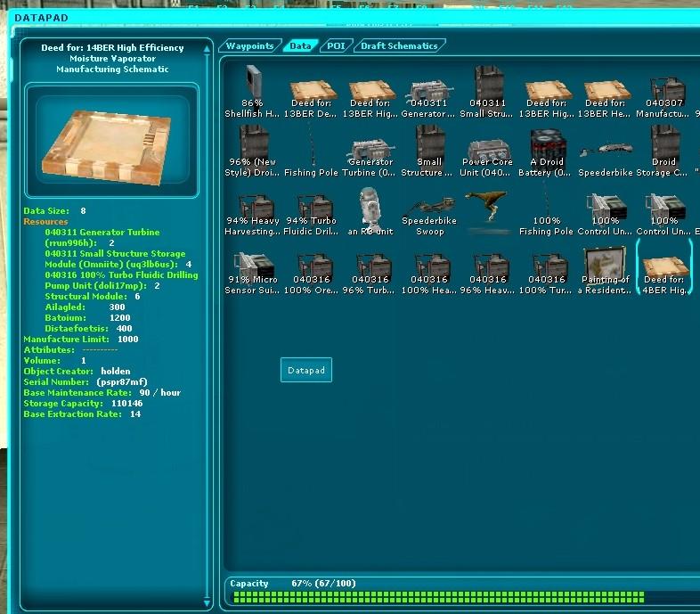Select the Droid Storage Compartment item
Screen dimensions: 700x614
[x=663, y=147]
